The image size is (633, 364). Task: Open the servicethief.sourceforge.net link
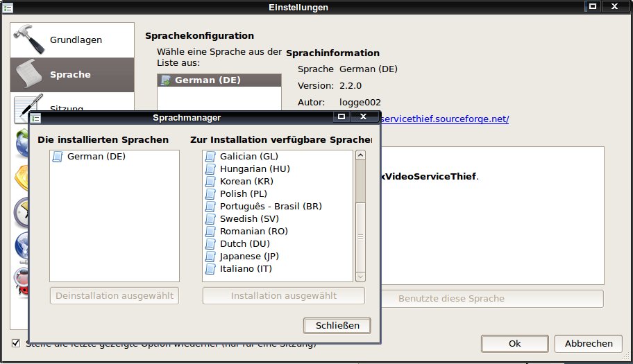444,119
